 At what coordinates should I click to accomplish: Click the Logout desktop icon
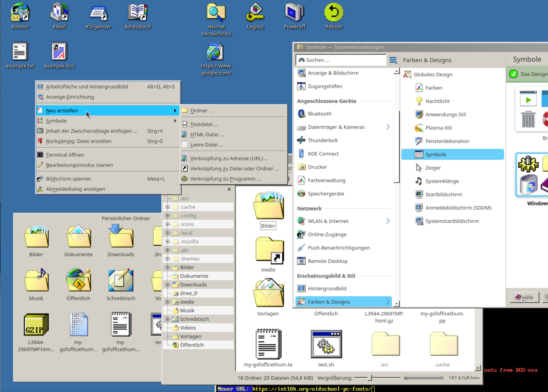click(x=255, y=16)
